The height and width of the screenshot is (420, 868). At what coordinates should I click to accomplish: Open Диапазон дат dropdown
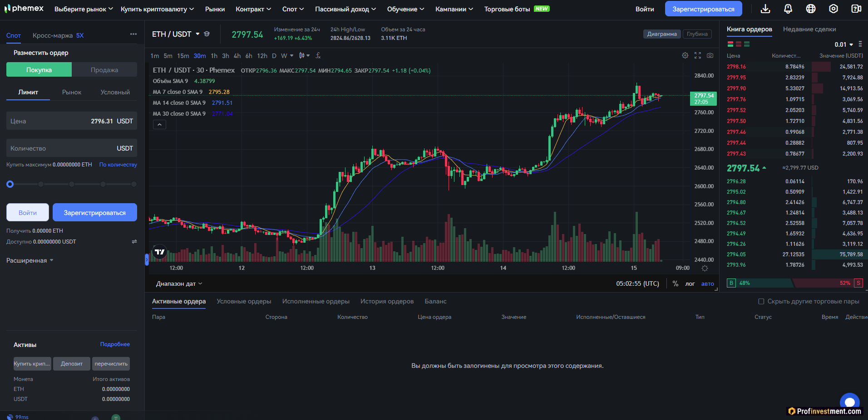coord(179,283)
